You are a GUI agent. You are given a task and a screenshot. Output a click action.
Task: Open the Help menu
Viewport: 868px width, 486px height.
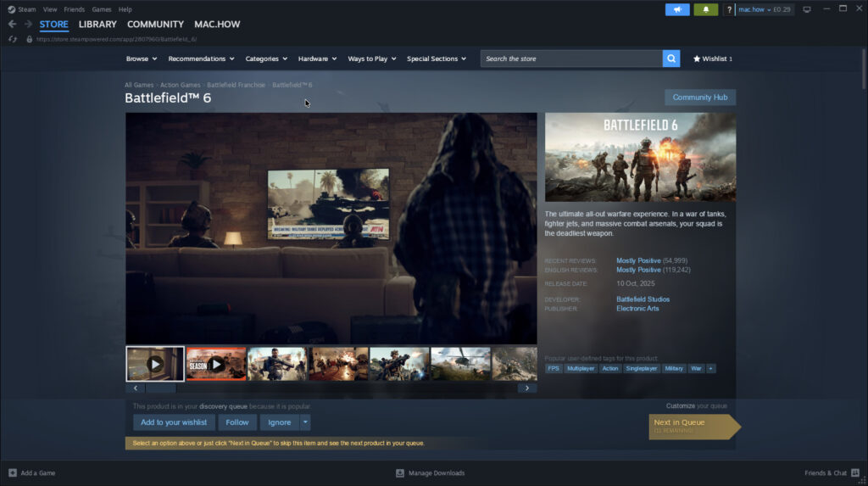tap(125, 9)
